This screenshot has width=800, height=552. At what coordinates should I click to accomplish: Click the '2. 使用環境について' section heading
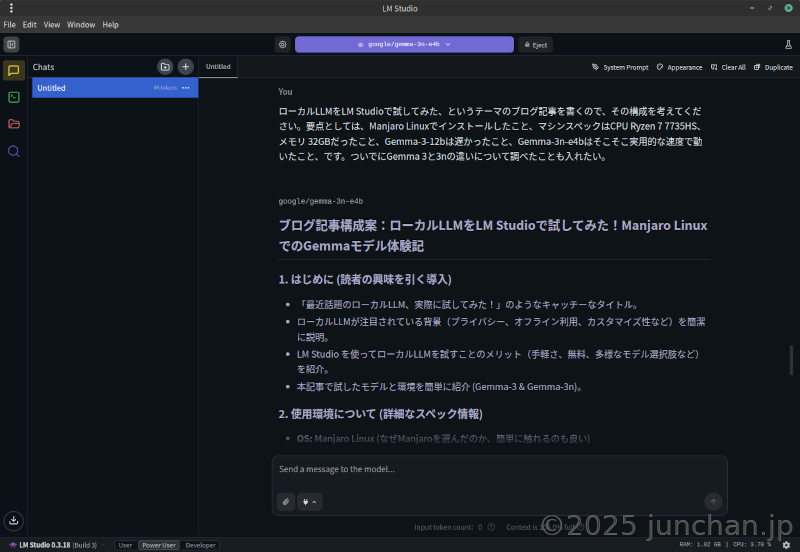click(381, 414)
